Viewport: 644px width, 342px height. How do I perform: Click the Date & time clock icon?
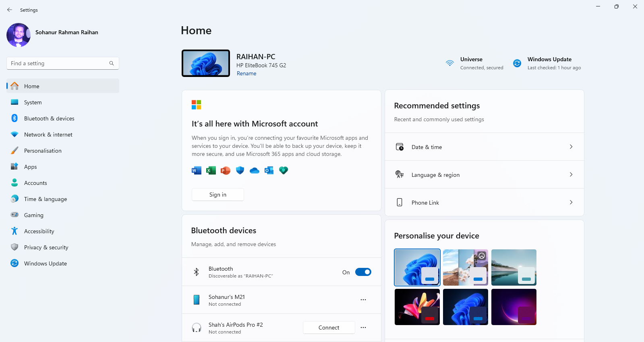(400, 147)
